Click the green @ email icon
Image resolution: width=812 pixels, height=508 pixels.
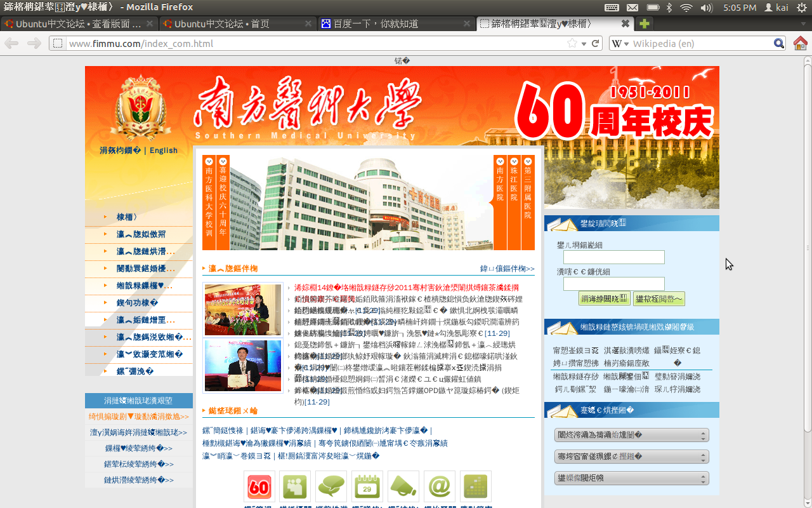pyautogui.click(x=440, y=486)
